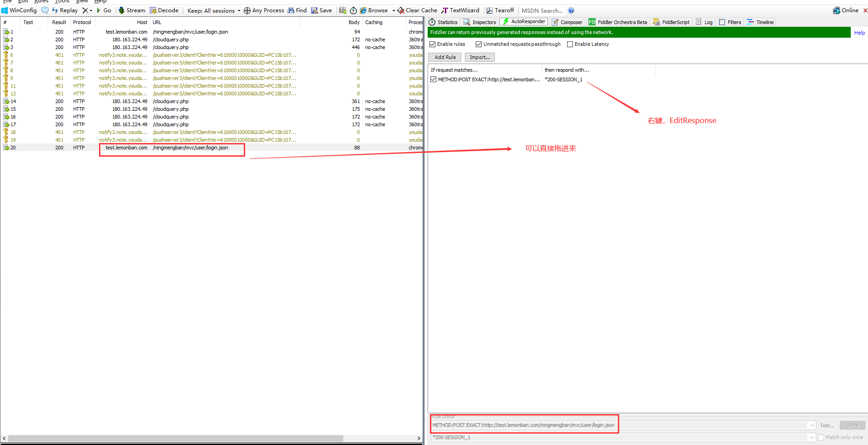
Task: Toggle Decode mode
Action: click(164, 10)
